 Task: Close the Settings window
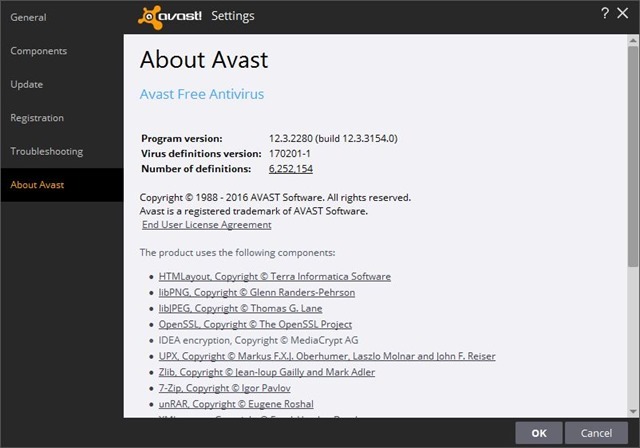click(x=627, y=15)
